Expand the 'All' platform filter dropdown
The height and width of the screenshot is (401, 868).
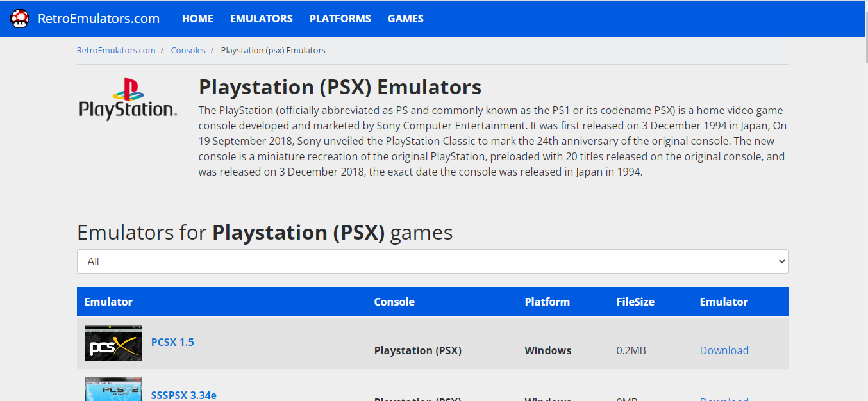(433, 261)
